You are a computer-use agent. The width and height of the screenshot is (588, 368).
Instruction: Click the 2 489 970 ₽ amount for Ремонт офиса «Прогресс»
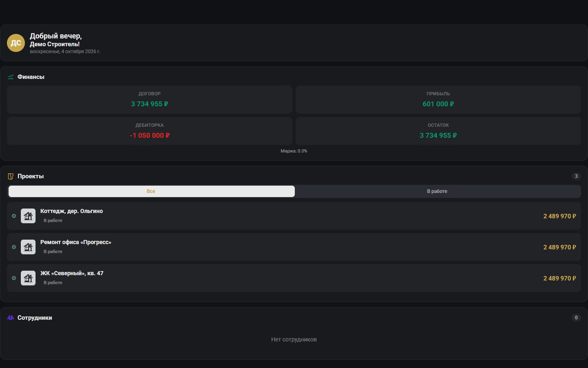[x=560, y=247]
